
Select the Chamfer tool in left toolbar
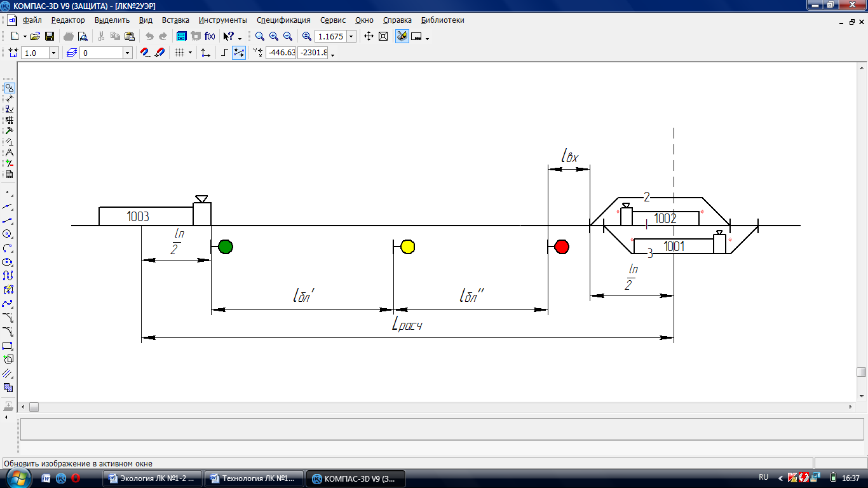[8, 318]
